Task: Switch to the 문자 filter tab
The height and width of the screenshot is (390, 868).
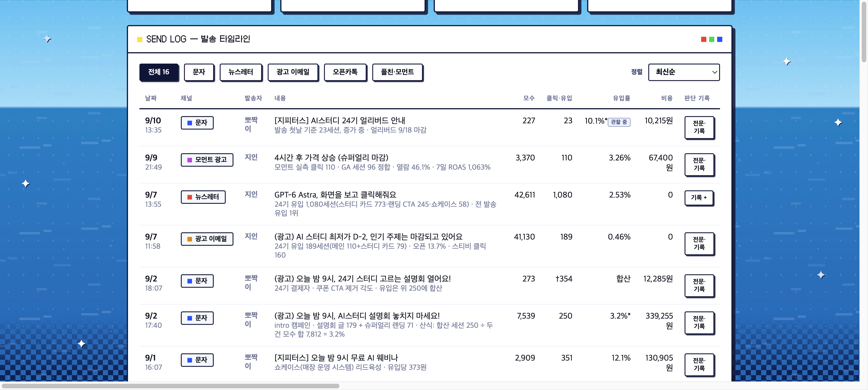Action: 199,72
